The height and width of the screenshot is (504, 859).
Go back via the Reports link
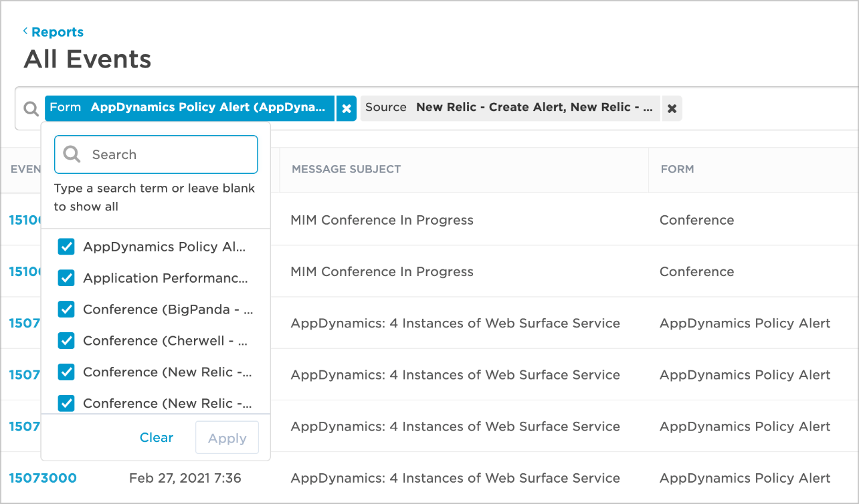tap(58, 32)
